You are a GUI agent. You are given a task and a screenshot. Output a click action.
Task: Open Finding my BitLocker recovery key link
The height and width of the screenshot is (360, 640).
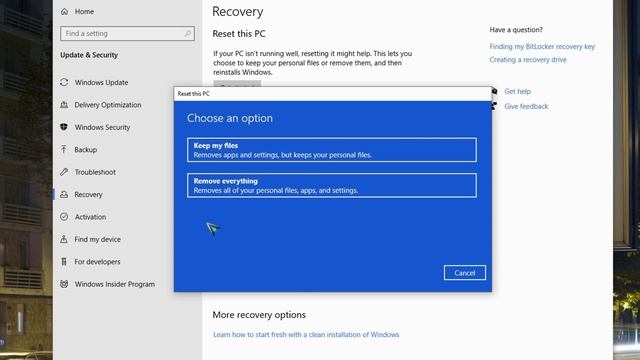click(542, 47)
